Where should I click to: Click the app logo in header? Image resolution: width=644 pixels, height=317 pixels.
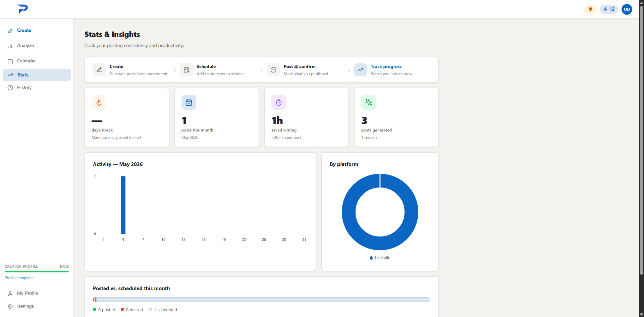22,9
